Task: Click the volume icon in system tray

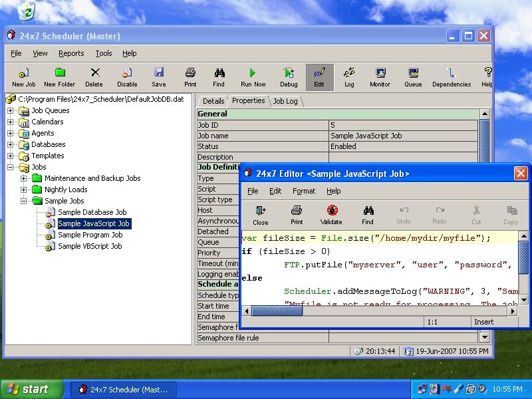Action: pos(481,389)
